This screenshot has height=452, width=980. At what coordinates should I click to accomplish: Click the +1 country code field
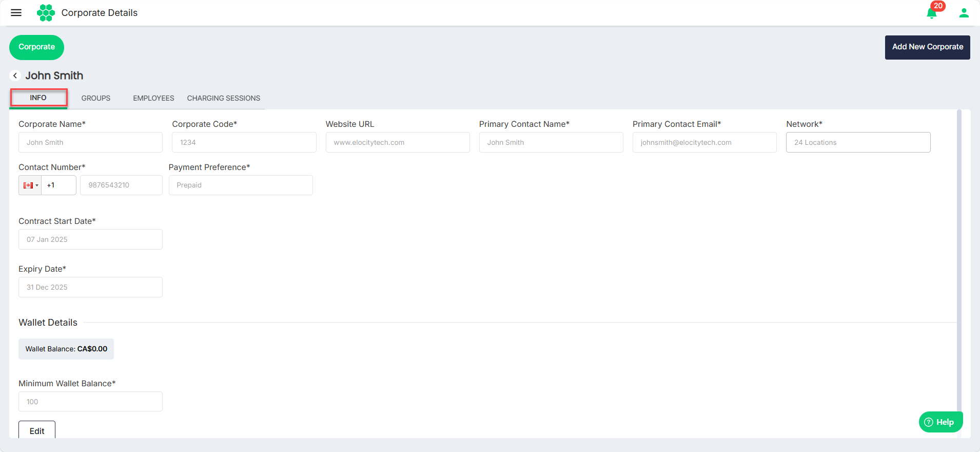coord(58,185)
